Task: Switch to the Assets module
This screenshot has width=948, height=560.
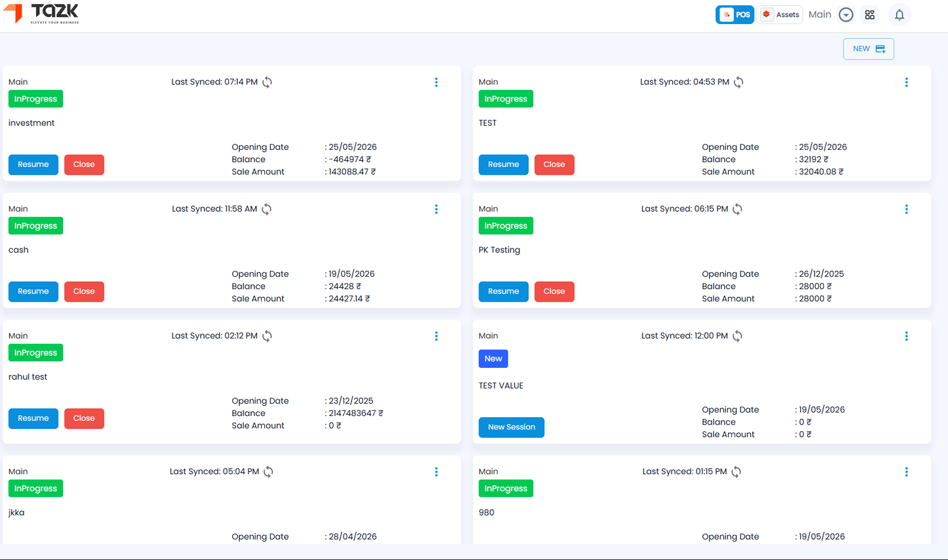Action: (x=780, y=15)
